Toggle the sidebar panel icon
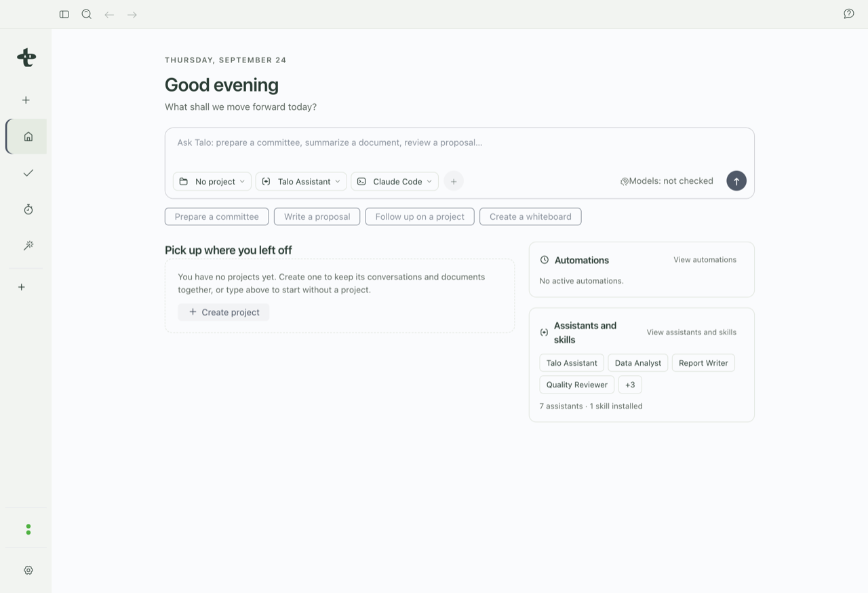This screenshot has width=868, height=593. tap(64, 14)
